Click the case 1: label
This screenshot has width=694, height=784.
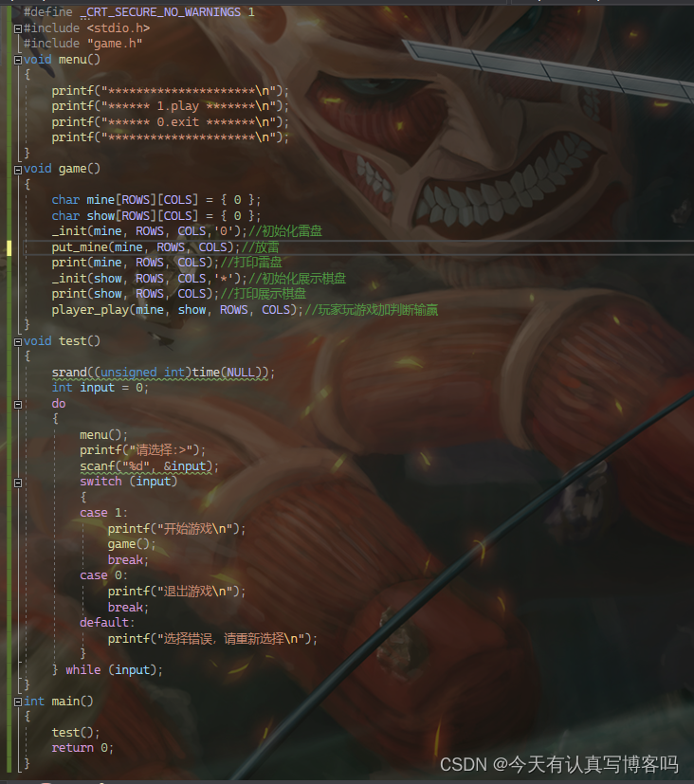coord(103,513)
